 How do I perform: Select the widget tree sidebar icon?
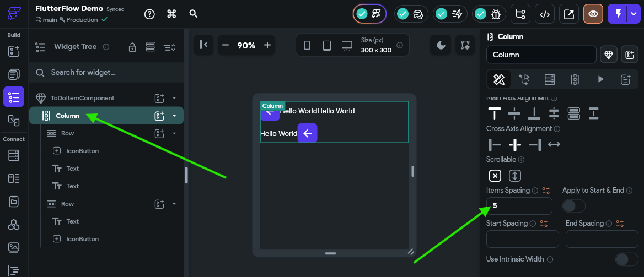tap(14, 97)
